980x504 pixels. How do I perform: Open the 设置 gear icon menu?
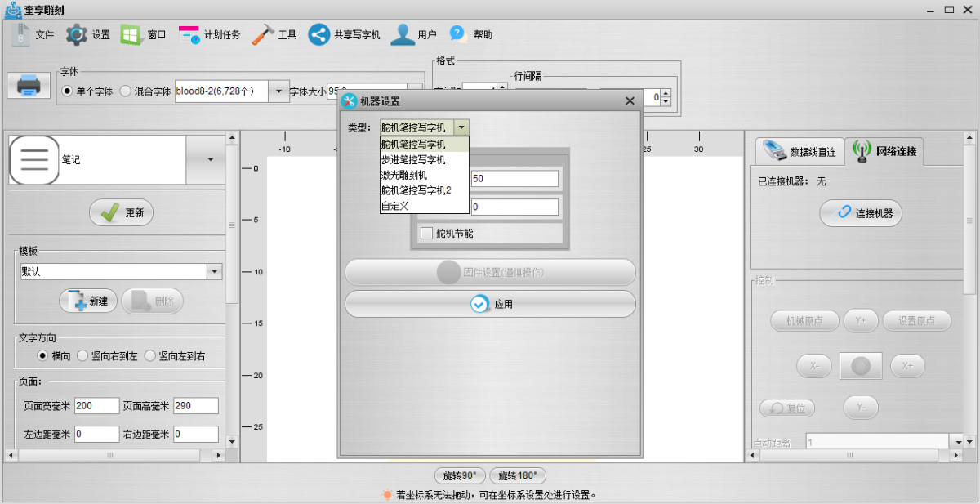pos(77,34)
